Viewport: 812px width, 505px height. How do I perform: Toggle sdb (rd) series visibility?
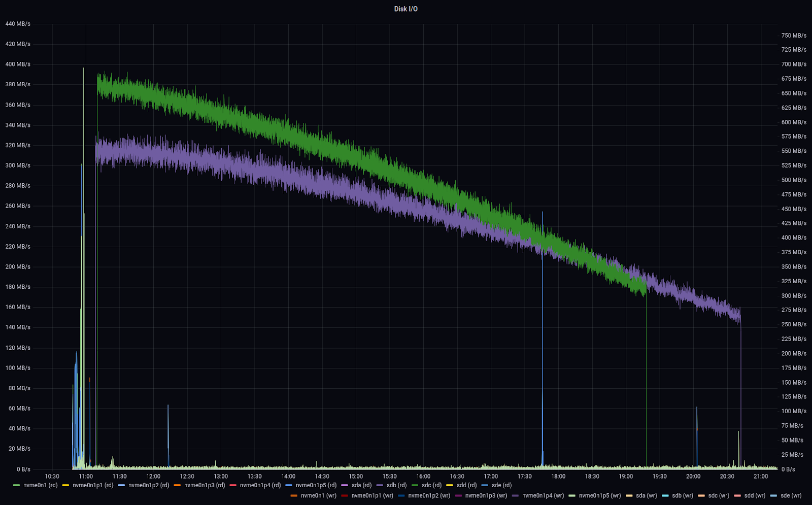[x=396, y=485]
